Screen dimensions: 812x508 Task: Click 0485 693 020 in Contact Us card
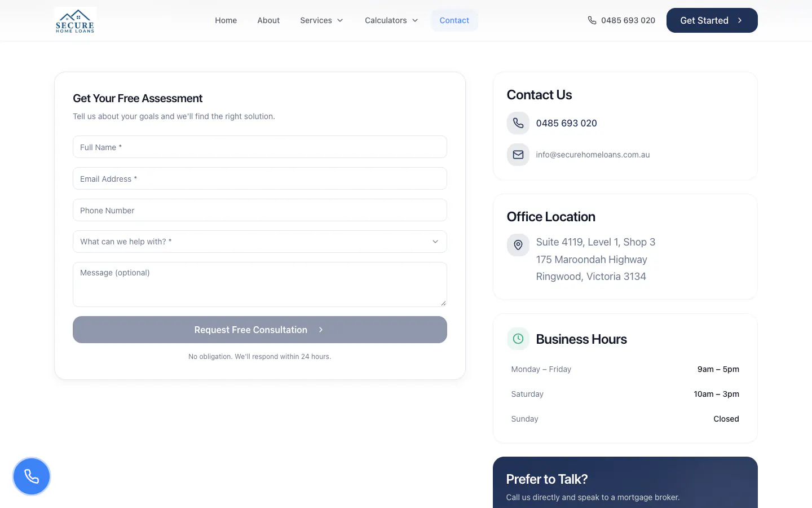566,123
